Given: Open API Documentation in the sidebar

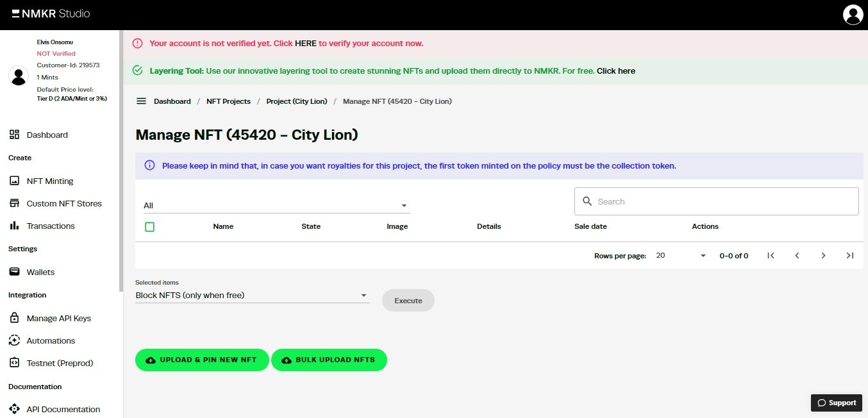Looking at the screenshot, I should click(x=63, y=409).
